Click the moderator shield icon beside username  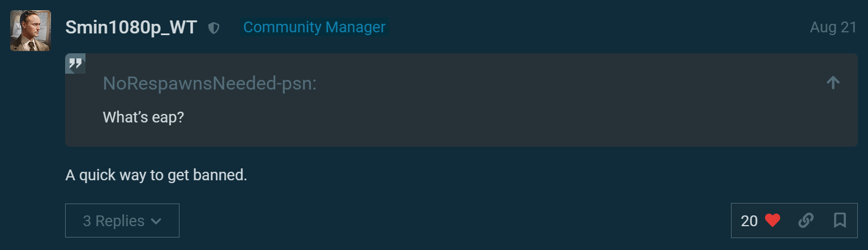213,28
